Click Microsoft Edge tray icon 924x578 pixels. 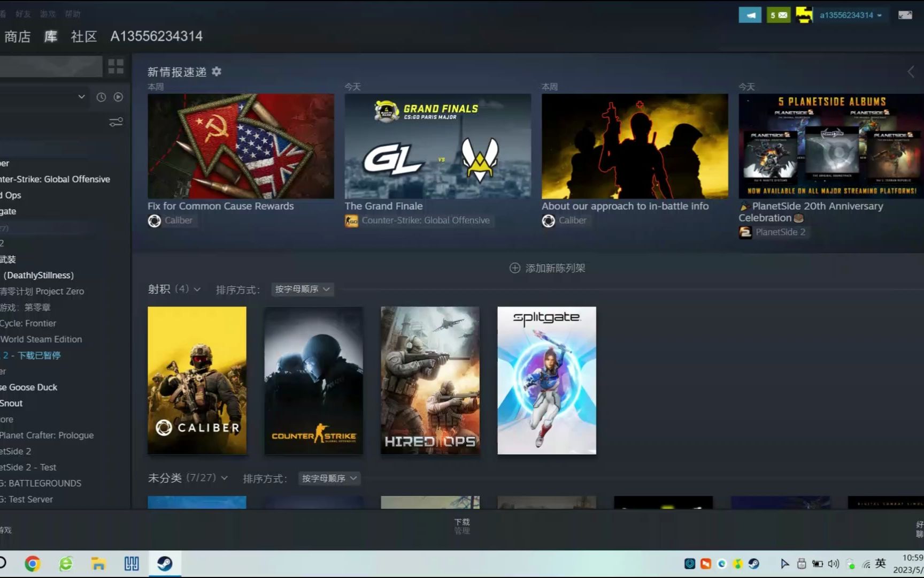pyautogui.click(x=722, y=564)
